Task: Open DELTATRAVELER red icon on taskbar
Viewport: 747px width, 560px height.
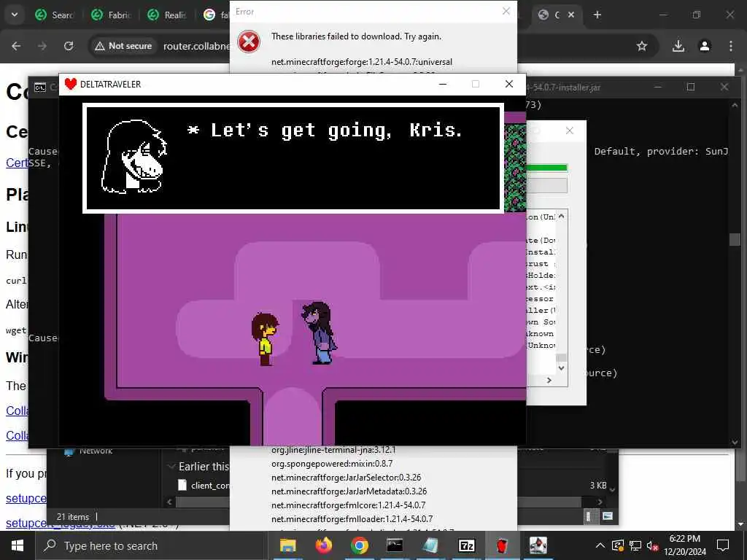Action: pos(502,545)
